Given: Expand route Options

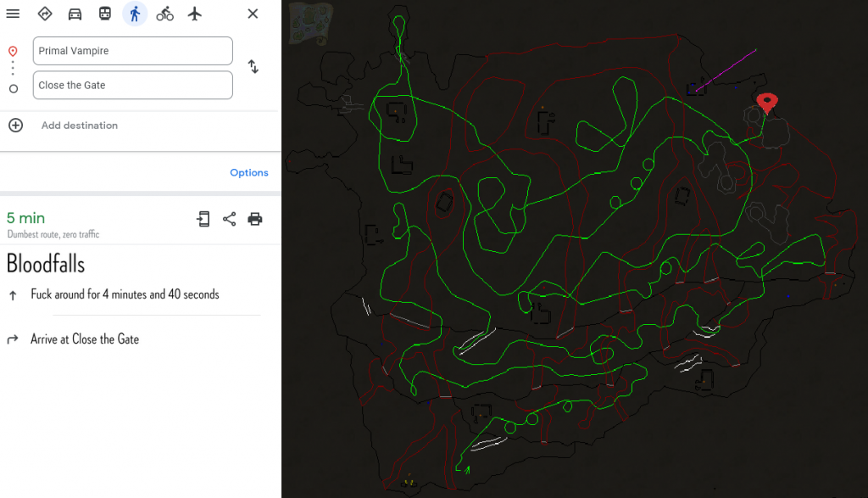Looking at the screenshot, I should 248,173.
